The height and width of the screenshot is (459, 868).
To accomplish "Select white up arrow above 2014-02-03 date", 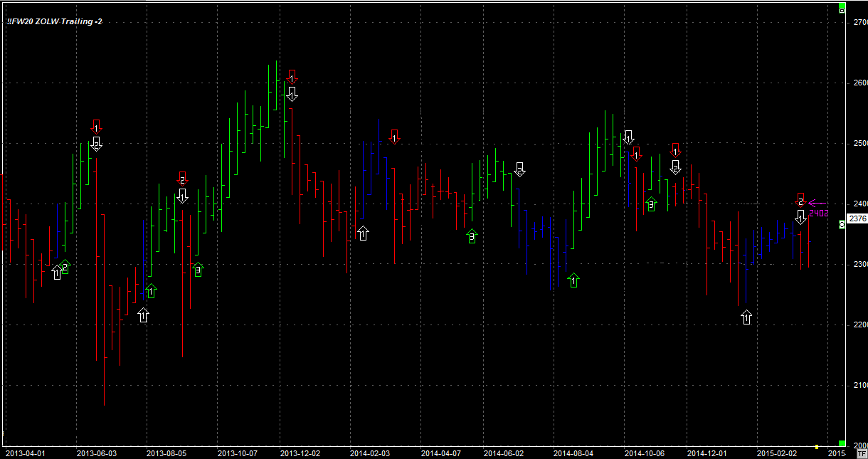I will tap(363, 233).
